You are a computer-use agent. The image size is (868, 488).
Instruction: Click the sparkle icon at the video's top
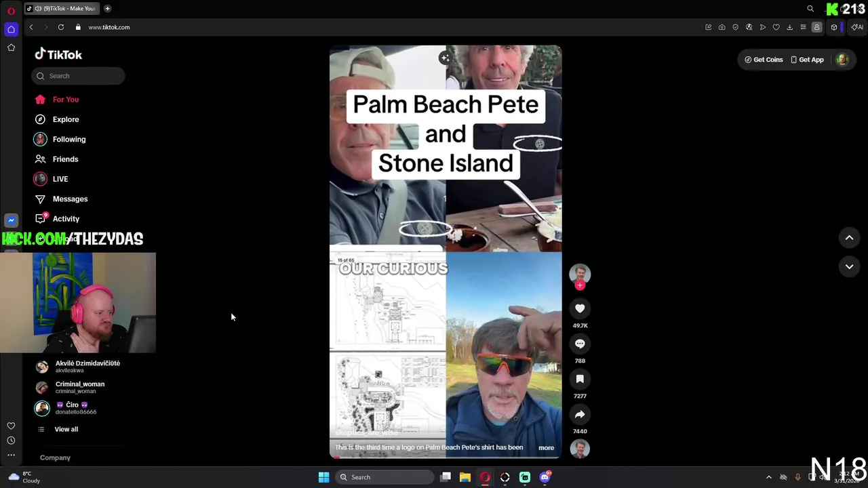pos(445,58)
